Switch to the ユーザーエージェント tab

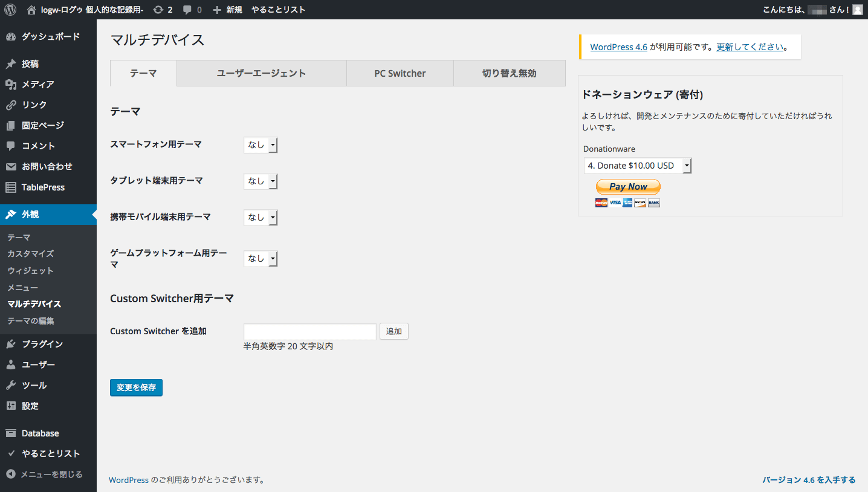261,73
